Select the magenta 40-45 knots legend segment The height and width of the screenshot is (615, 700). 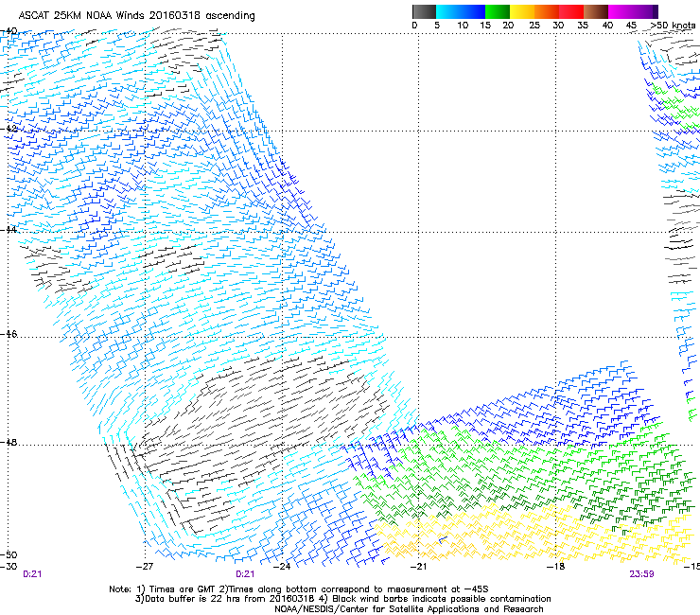coord(621,11)
